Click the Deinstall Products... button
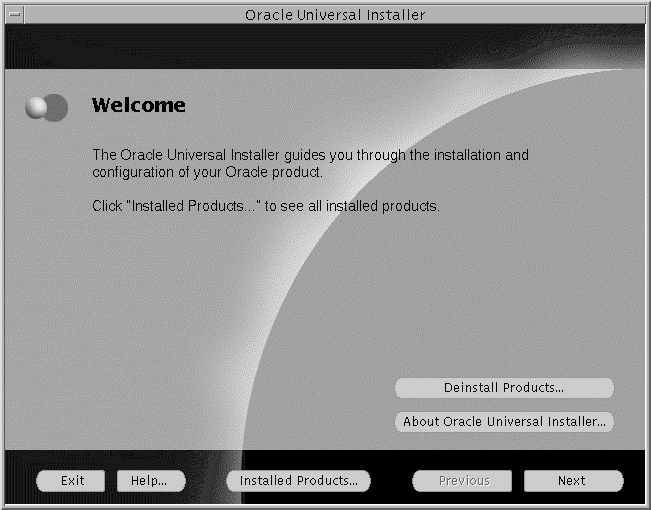Image resolution: width=651 pixels, height=510 pixels. point(504,388)
